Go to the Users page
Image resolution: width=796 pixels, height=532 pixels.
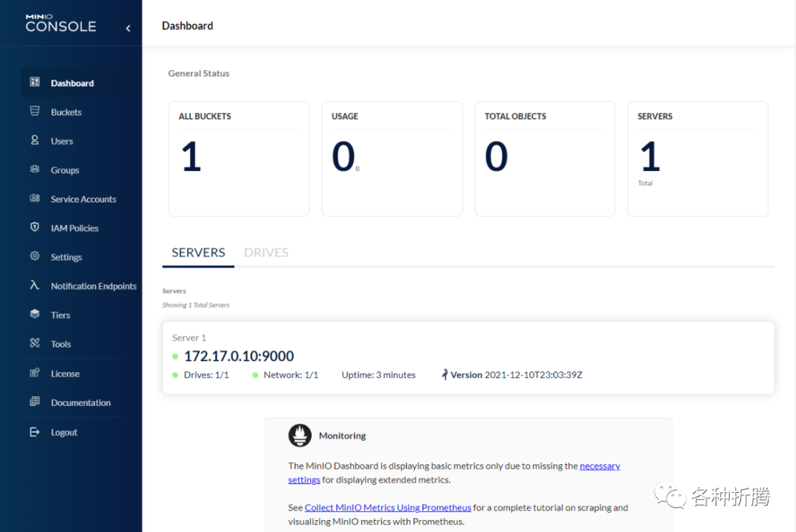[x=62, y=141]
